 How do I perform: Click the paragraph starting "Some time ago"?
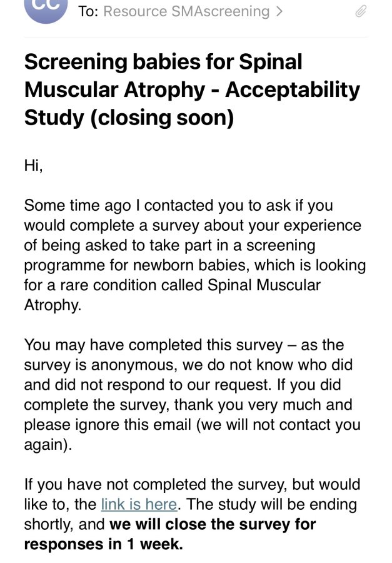(195, 255)
